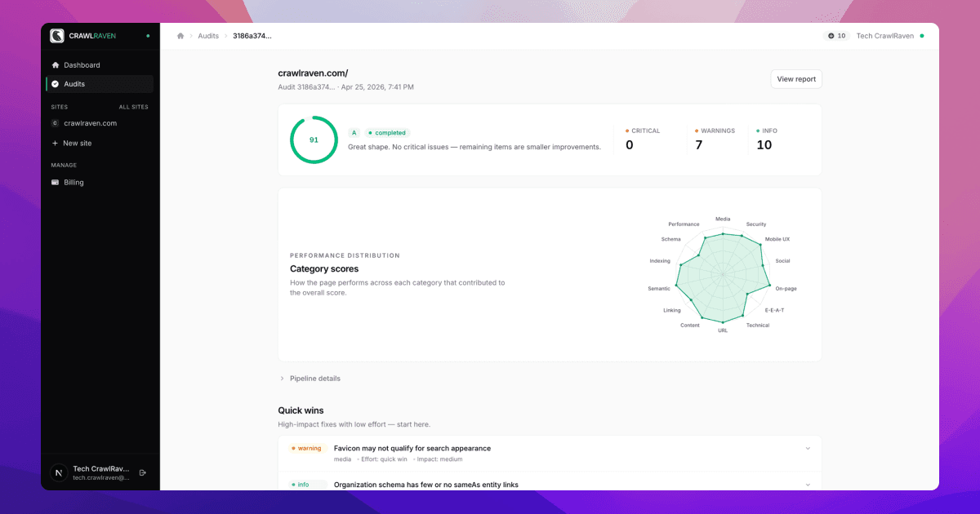Click the Security label on radar chart
This screenshot has width=980, height=514.
(x=756, y=224)
